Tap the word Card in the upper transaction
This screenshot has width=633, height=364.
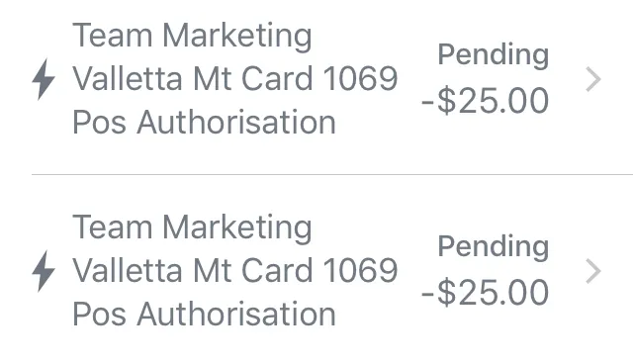[x=277, y=78]
